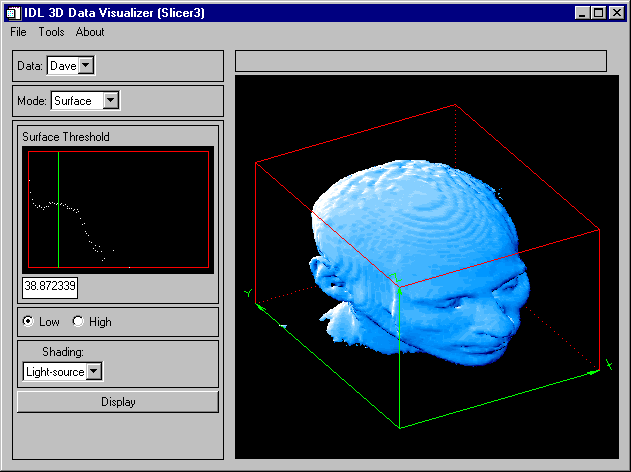Click the empty status bar above the 3D view
The image size is (631, 472).
[421, 61]
